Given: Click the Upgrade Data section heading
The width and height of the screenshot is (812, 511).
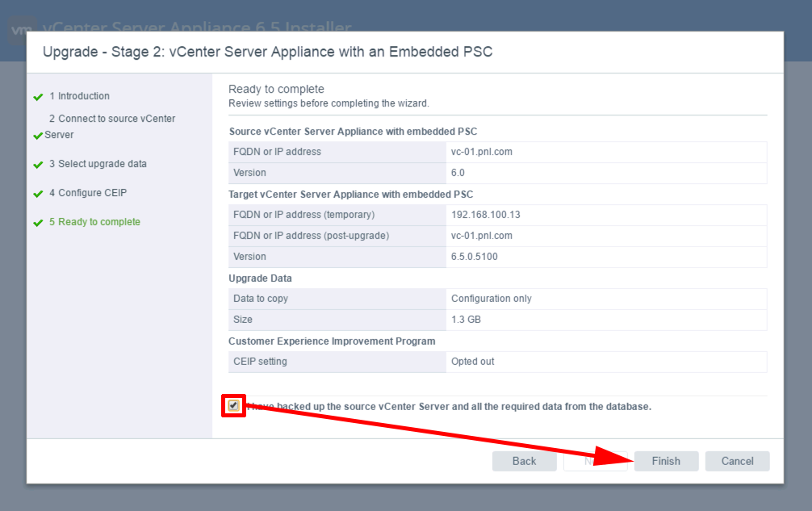Looking at the screenshot, I should pyautogui.click(x=260, y=278).
